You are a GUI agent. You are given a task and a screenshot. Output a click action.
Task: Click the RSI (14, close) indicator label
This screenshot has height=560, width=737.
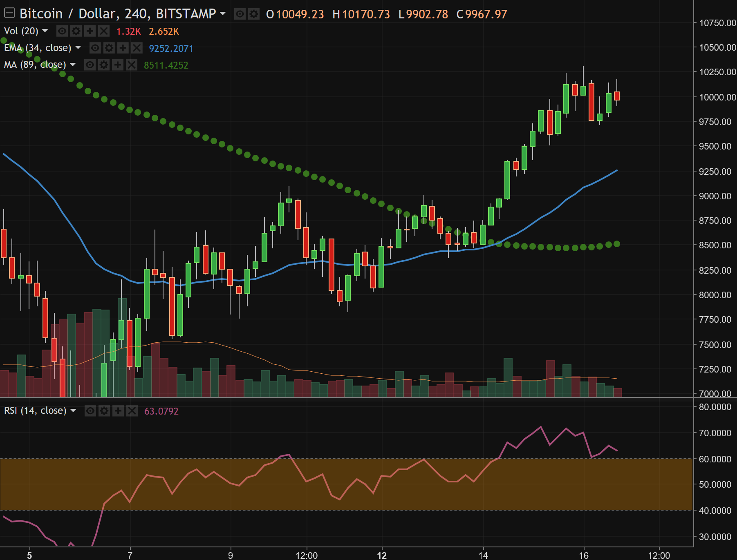click(35, 411)
